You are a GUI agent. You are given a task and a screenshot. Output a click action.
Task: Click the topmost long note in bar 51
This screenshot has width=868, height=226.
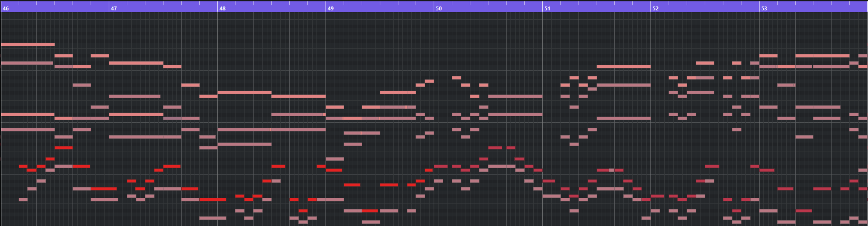[623, 67]
